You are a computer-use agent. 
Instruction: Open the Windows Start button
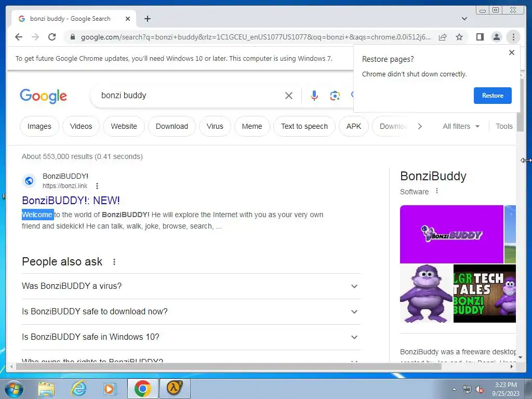pyautogui.click(x=14, y=389)
